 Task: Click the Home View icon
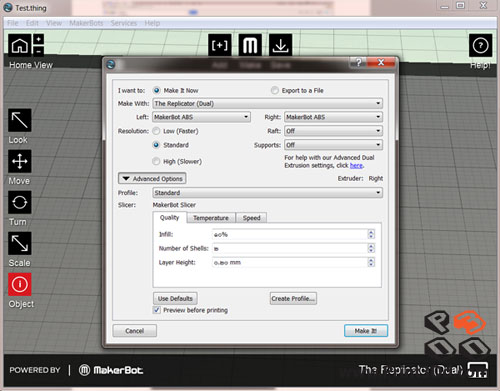pyautogui.click(x=20, y=45)
